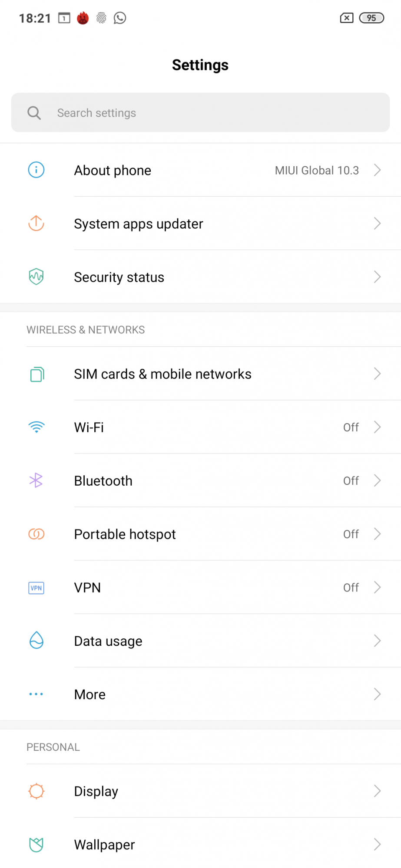Open the Wallpaper settings label

[x=104, y=845]
